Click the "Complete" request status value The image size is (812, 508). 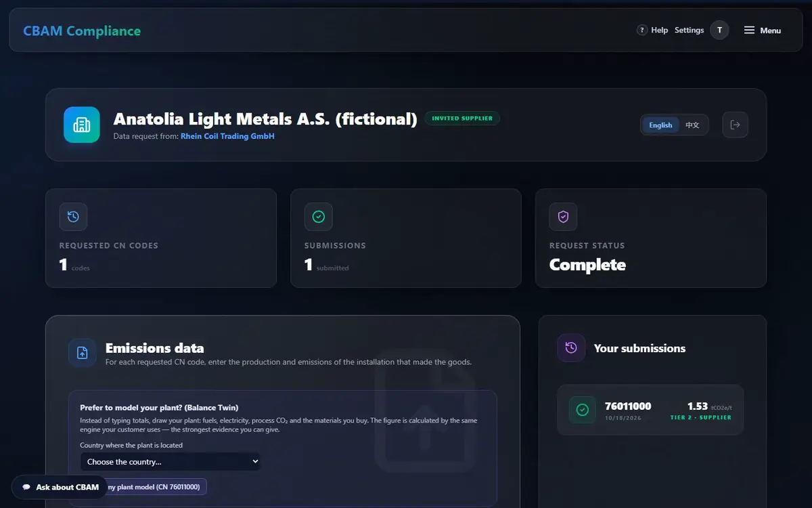click(x=587, y=265)
